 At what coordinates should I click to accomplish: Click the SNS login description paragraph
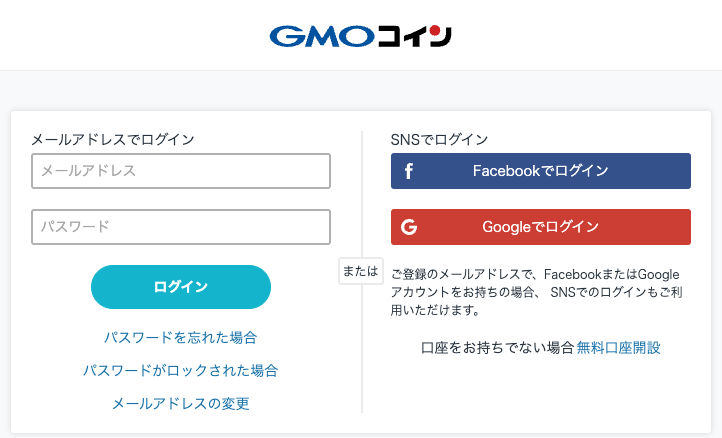point(536,292)
